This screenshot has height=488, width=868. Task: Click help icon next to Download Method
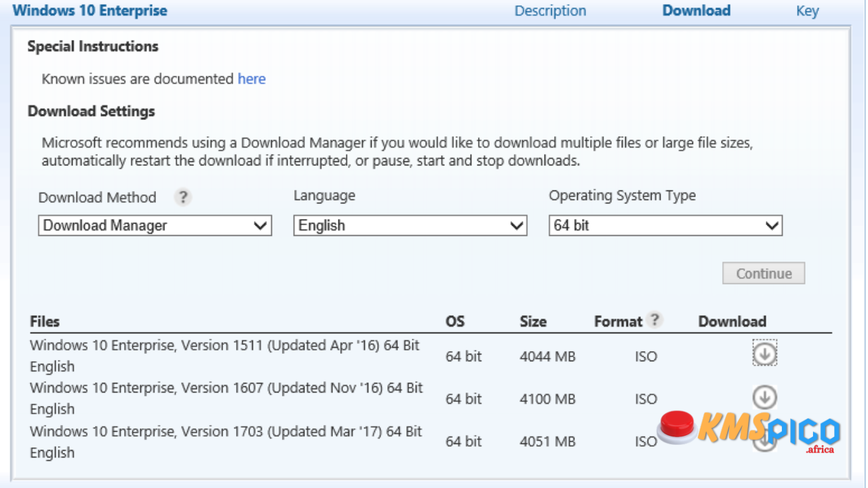click(182, 197)
